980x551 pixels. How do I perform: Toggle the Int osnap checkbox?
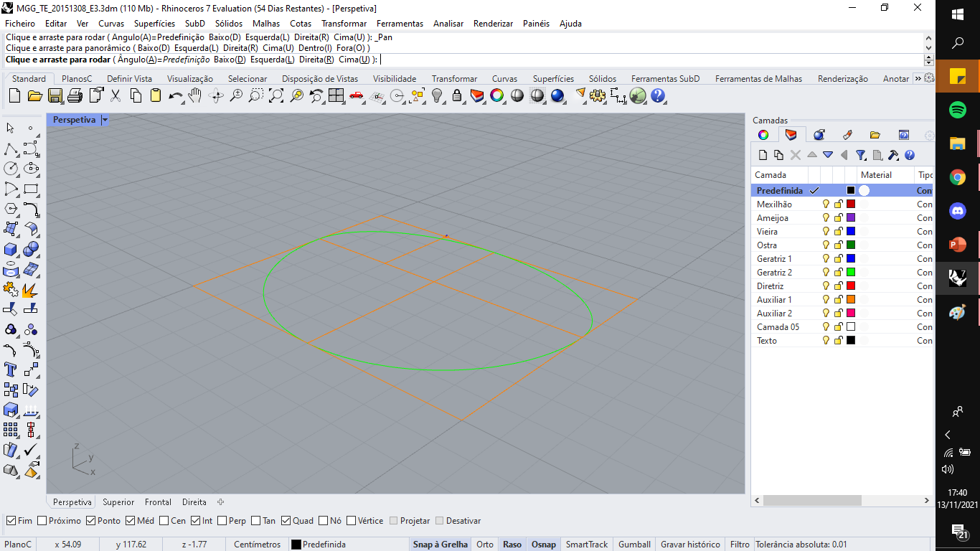(x=195, y=521)
